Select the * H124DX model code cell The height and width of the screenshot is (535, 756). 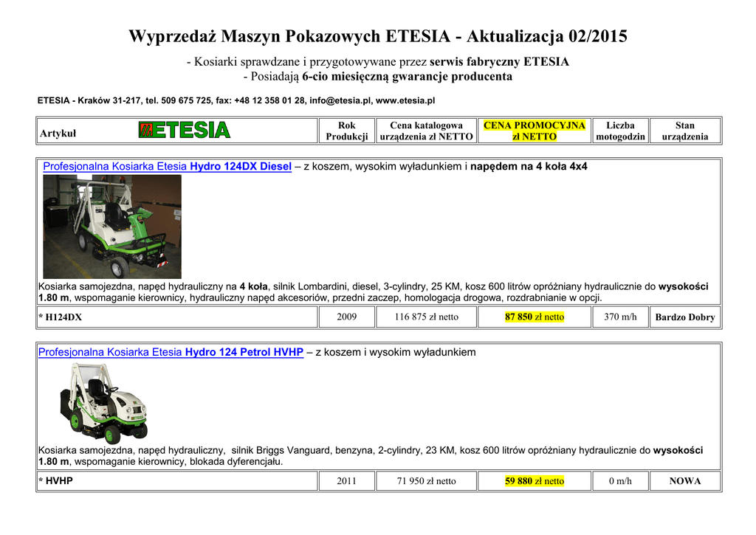61,317
